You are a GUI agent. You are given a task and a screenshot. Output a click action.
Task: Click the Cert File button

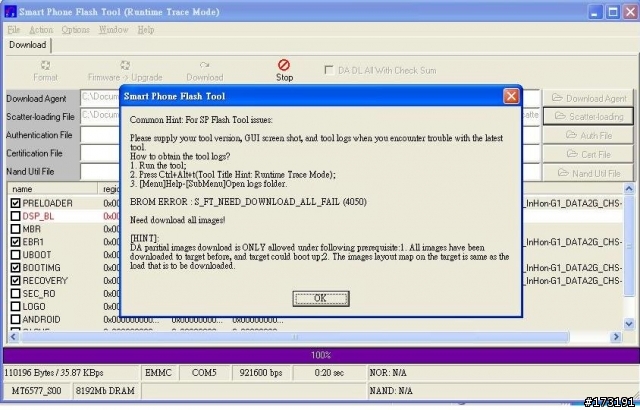coord(588,154)
